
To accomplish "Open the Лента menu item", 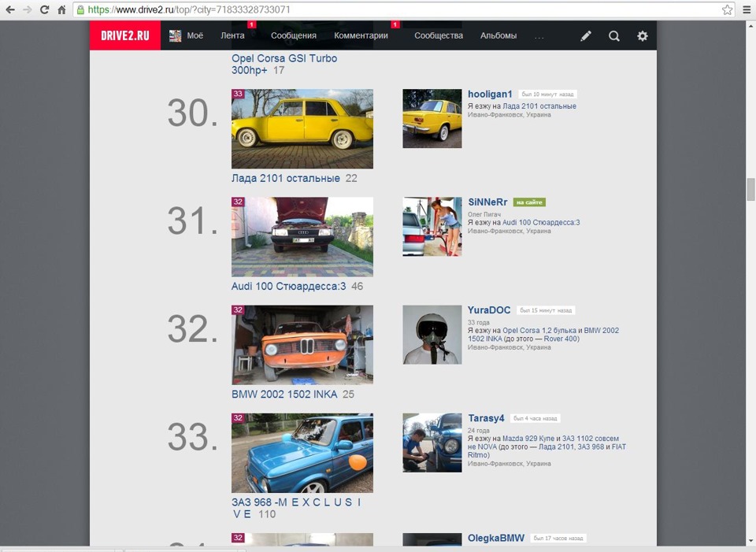I will pos(232,35).
